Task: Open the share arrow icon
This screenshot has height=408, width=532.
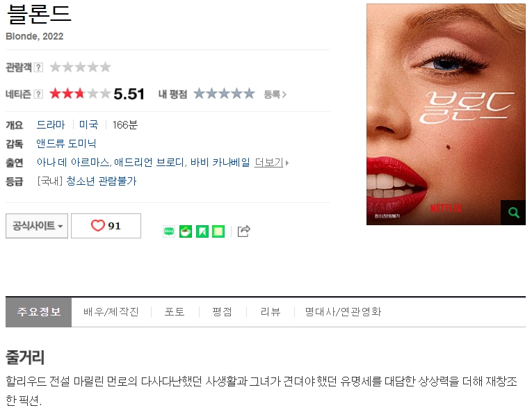Action: click(x=244, y=231)
